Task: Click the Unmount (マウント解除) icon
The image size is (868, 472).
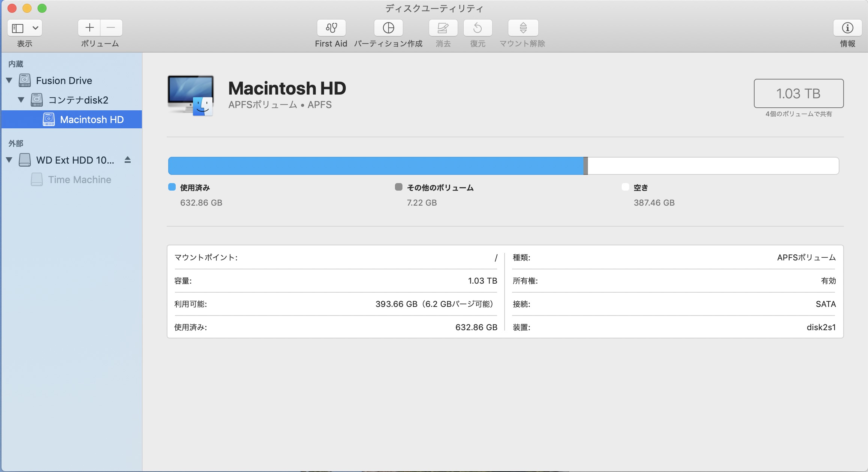Action: [x=523, y=28]
